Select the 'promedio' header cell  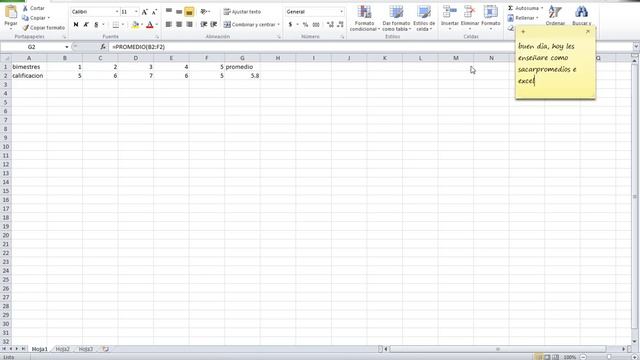pos(242,67)
